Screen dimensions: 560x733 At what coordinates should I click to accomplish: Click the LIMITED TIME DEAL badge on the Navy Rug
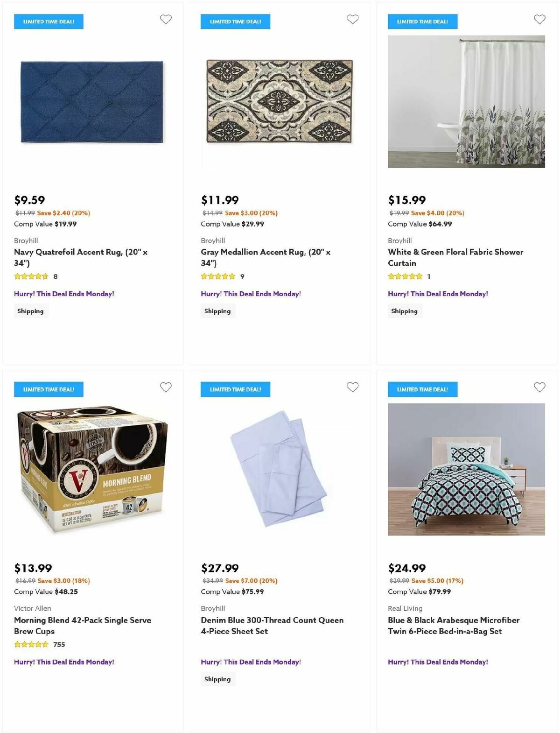(48, 21)
